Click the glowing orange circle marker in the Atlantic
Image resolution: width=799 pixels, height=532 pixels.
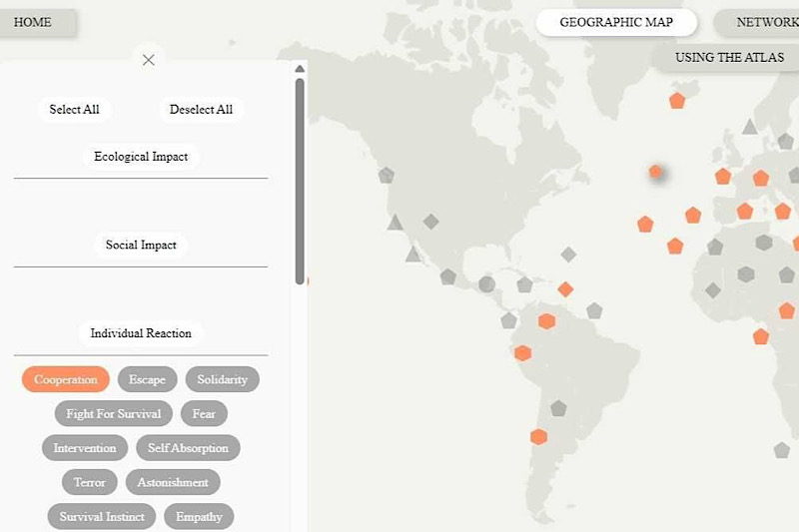(x=656, y=172)
